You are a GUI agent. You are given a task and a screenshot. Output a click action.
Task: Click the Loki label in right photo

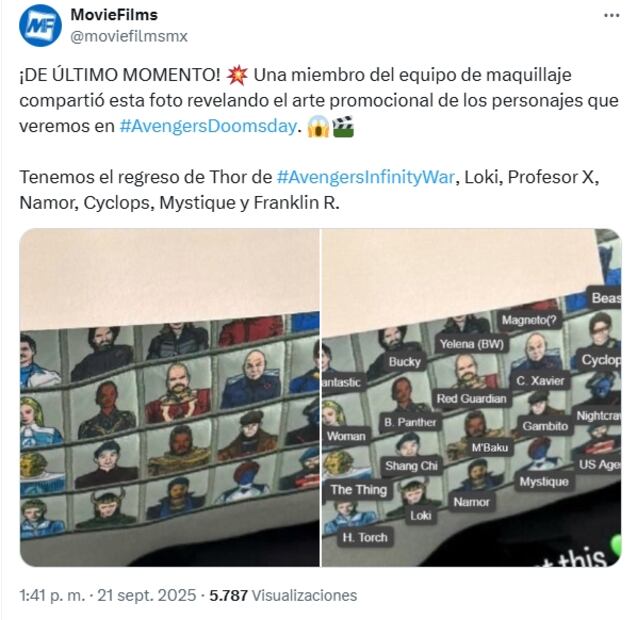(420, 516)
